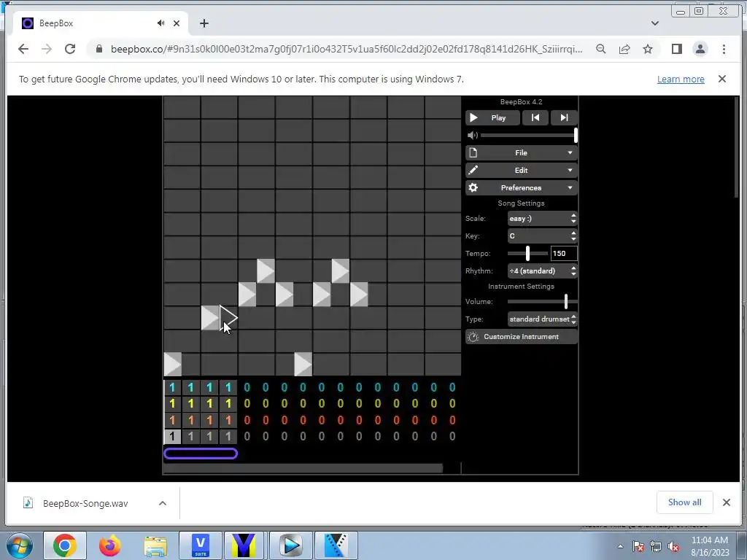Viewport: 747px width, 560px height.
Task: Click the beepbox.co address bar URL
Action: click(347, 49)
